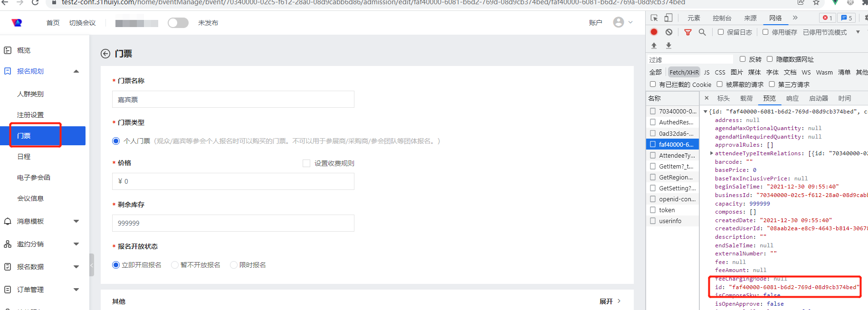Open the DevTools error count badge
The image size is (868, 310).
click(828, 18)
